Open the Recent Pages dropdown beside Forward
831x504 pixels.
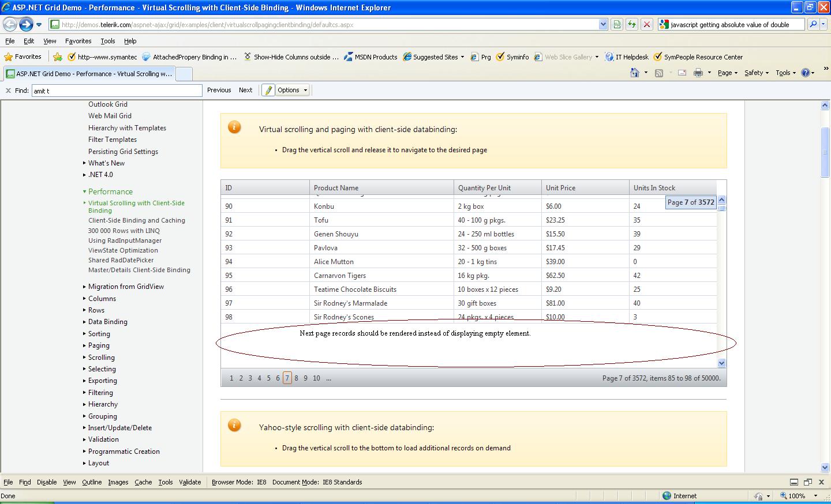[39, 25]
